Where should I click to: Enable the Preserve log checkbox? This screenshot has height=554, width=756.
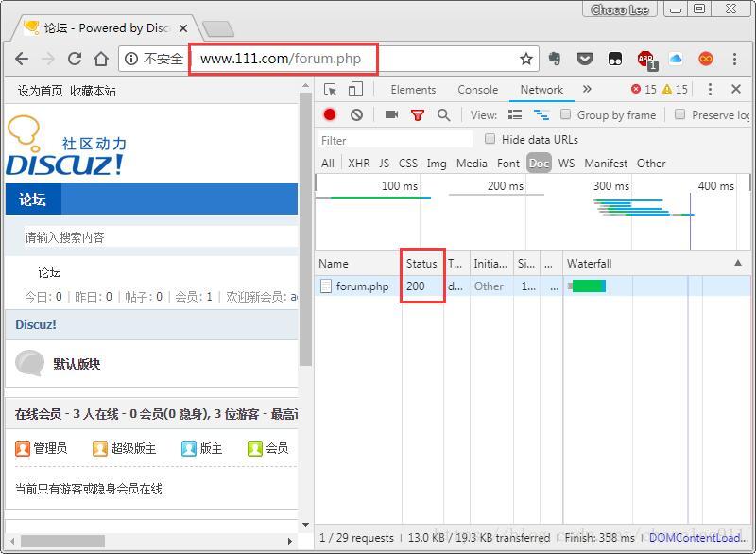tap(679, 114)
